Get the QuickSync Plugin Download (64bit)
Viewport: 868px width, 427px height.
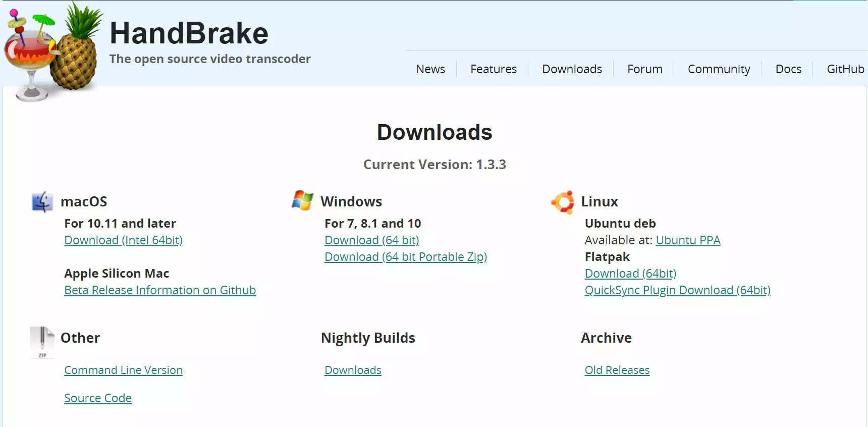click(677, 290)
